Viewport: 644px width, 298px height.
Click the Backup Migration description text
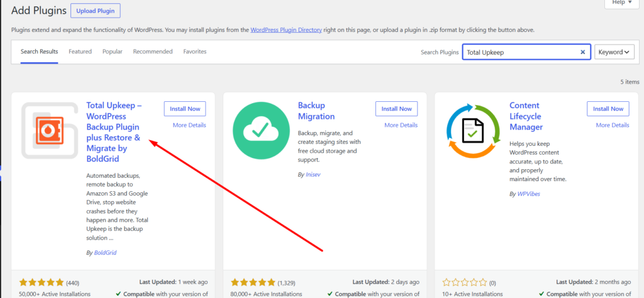pos(330,146)
